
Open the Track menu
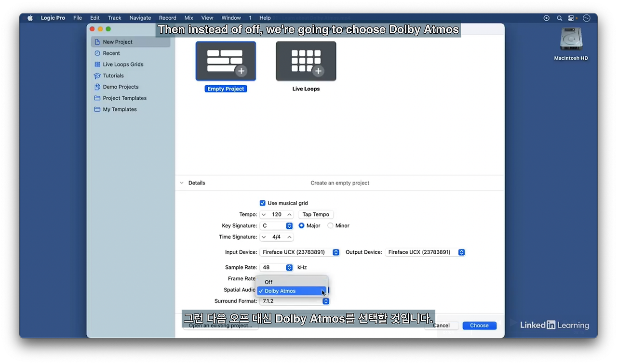click(115, 18)
